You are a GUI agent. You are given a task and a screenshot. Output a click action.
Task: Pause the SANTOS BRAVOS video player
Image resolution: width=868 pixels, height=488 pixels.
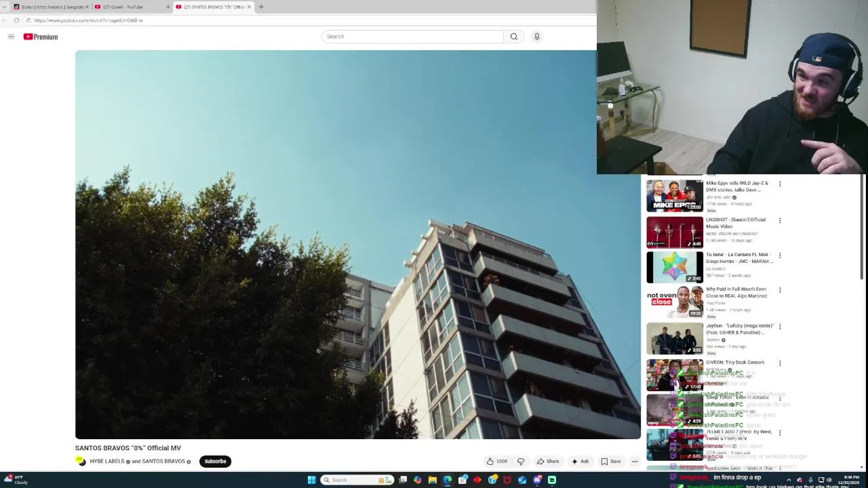[357, 245]
